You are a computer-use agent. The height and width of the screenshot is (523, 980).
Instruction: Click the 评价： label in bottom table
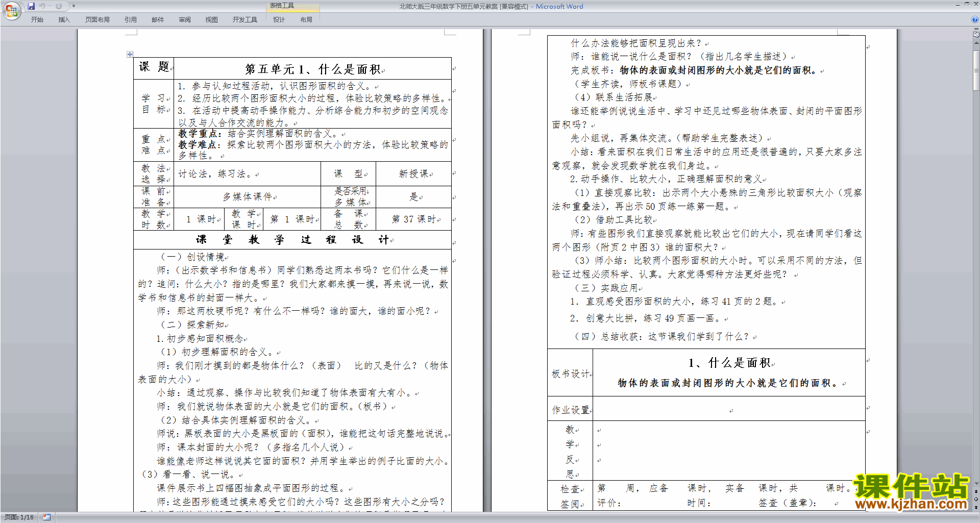(x=609, y=503)
